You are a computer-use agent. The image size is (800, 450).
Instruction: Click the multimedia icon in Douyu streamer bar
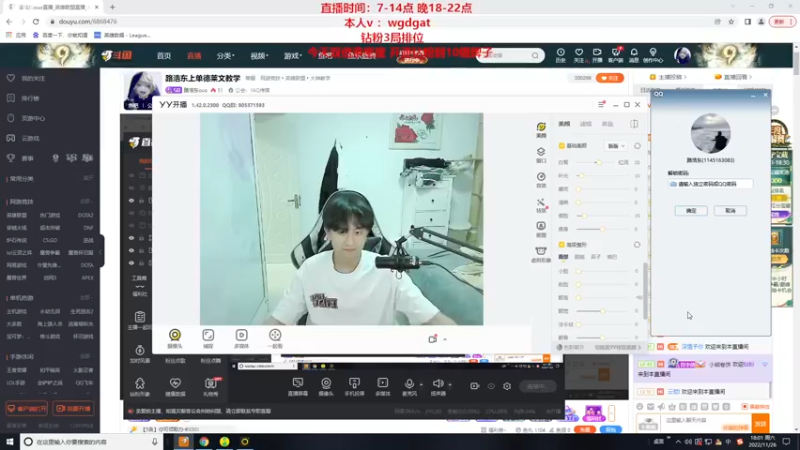[383, 383]
